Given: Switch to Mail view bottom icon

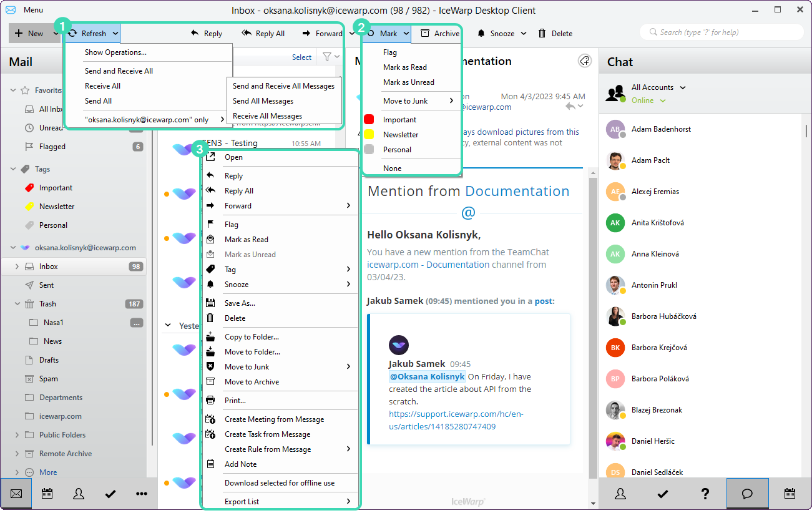Looking at the screenshot, I should pyautogui.click(x=16, y=494).
